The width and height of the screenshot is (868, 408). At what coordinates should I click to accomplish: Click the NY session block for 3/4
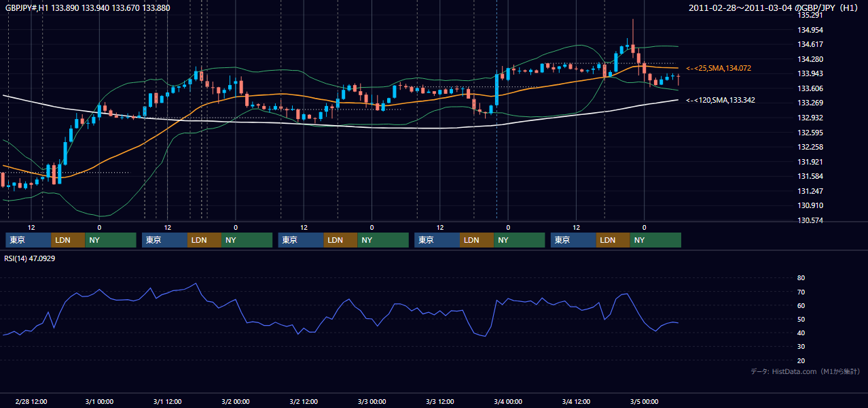655,240
